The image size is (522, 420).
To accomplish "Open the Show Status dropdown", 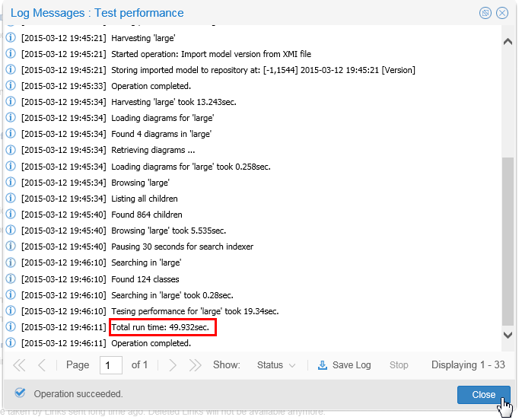I will 276,365.
